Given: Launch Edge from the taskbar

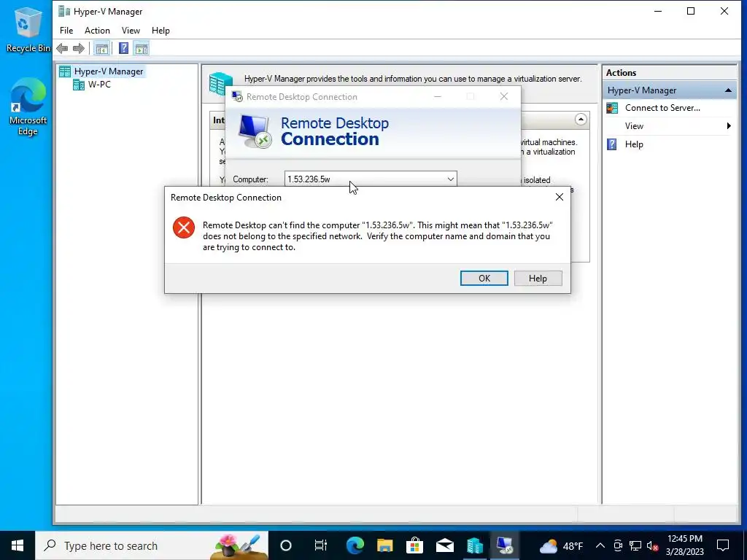Looking at the screenshot, I should [355, 545].
